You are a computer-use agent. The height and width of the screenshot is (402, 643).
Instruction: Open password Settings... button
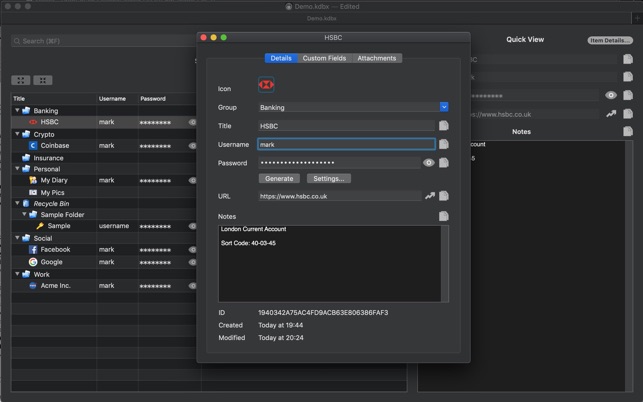tap(328, 178)
